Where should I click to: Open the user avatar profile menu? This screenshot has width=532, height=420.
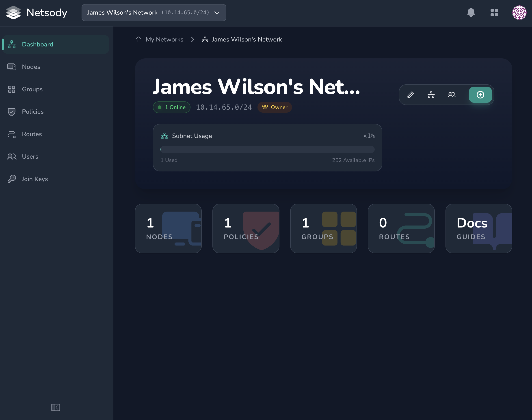tap(519, 13)
